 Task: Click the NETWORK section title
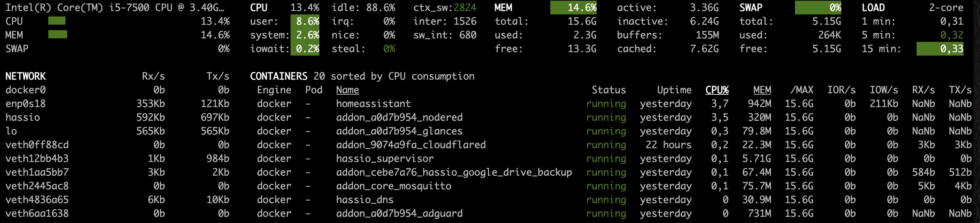click(x=25, y=76)
